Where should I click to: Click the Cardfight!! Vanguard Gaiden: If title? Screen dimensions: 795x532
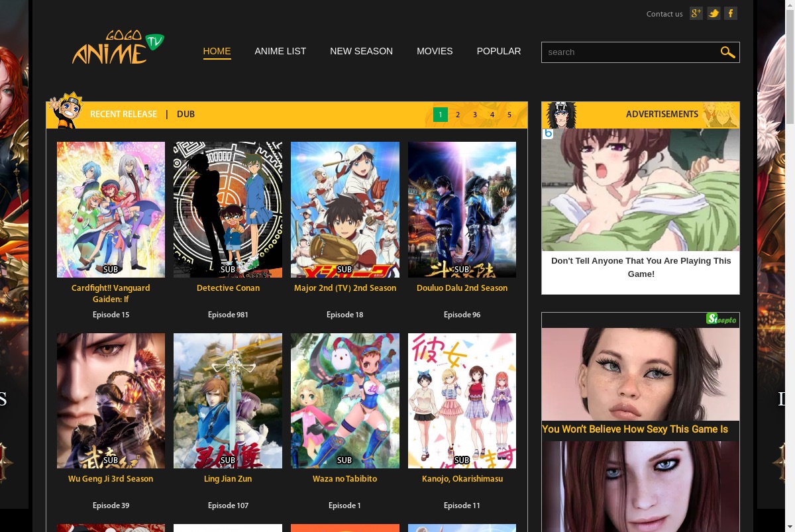pyautogui.click(x=111, y=293)
